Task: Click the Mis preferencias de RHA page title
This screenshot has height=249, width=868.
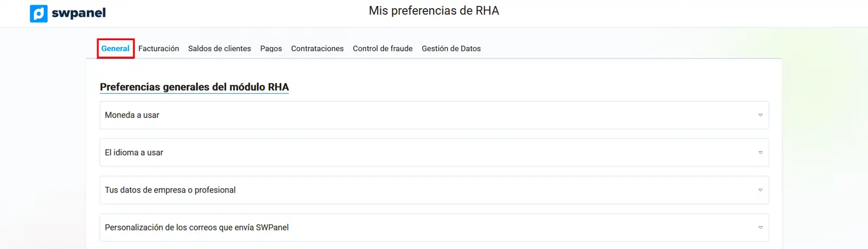Action: click(434, 11)
